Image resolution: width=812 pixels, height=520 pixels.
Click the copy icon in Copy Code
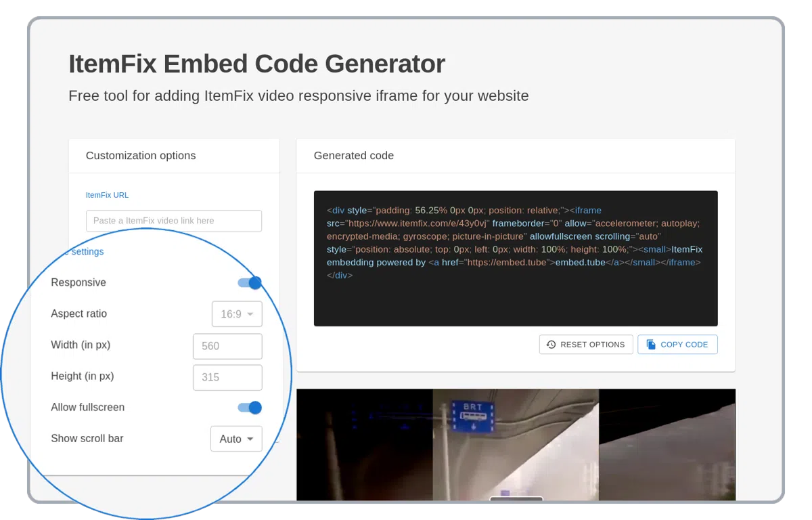[x=651, y=345]
